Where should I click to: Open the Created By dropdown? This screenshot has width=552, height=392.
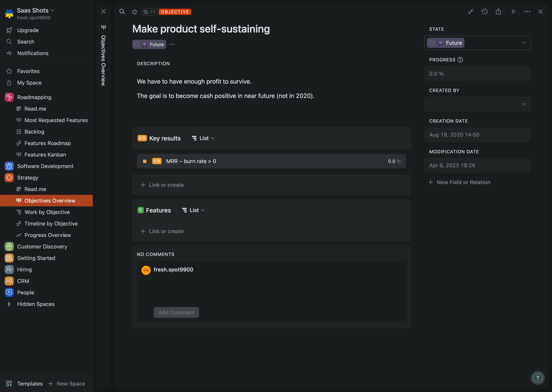point(477,104)
